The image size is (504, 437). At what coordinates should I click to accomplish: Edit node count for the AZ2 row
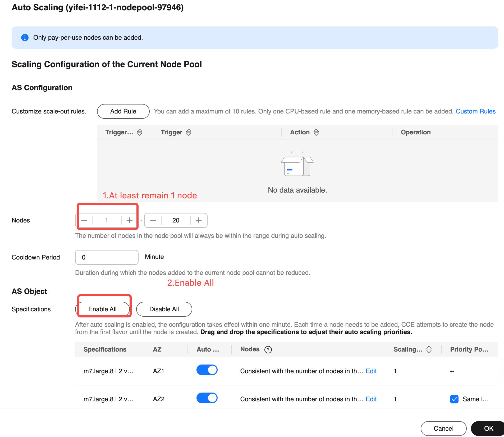(x=371, y=399)
